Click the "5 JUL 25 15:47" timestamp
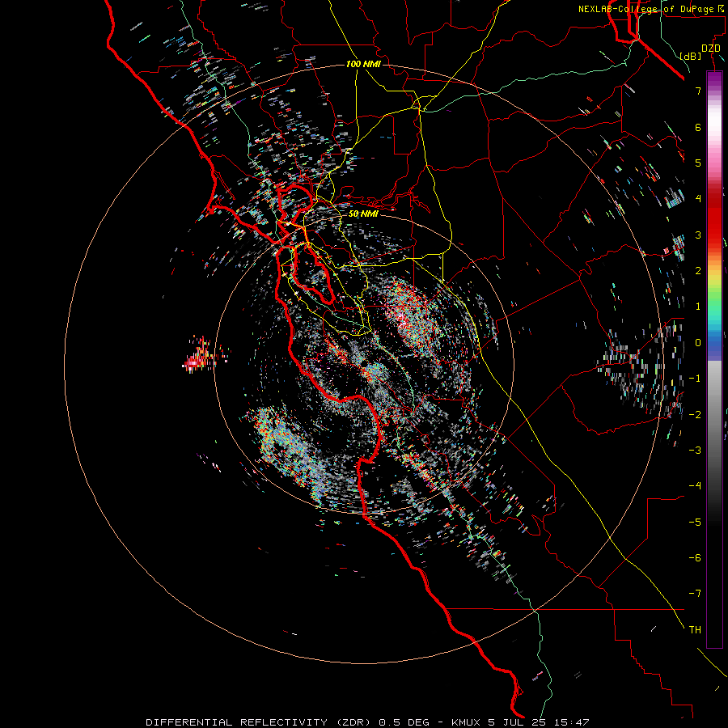The image size is (728, 728). (539, 722)
